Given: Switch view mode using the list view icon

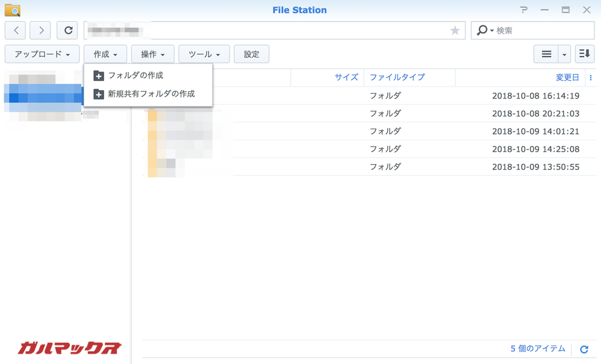Looking at the screenshot, I should coord(548,53).
